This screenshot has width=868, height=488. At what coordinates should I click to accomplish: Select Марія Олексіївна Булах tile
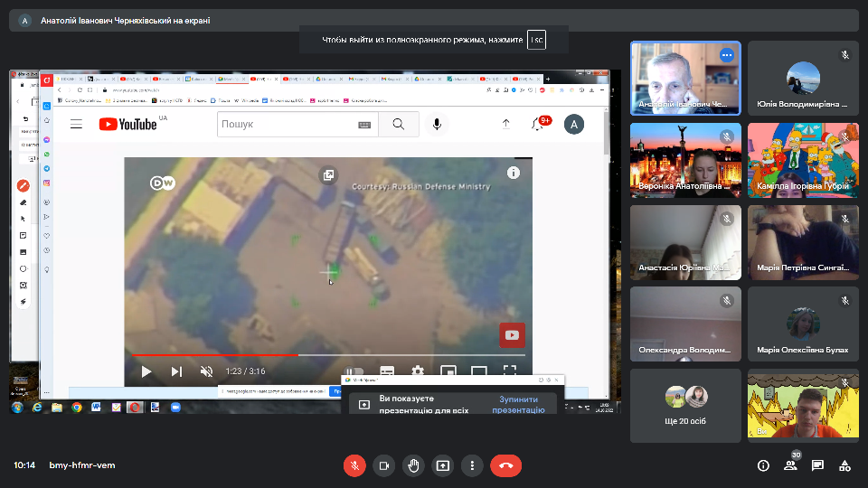click(x=803, y=324)
